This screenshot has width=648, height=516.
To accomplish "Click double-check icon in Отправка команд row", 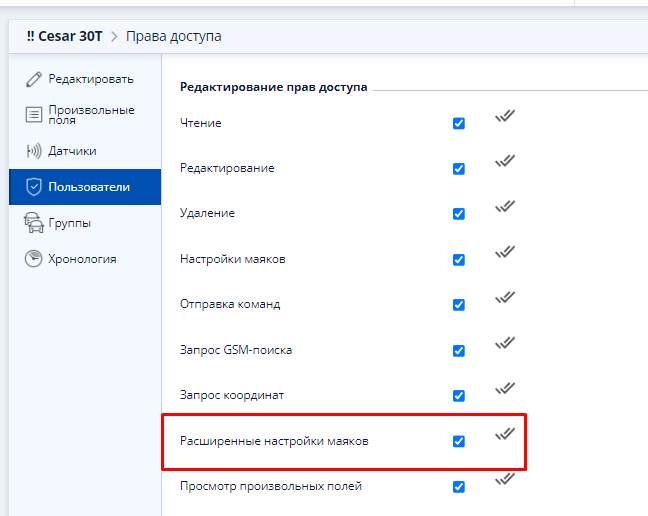I will coord(505,297).
